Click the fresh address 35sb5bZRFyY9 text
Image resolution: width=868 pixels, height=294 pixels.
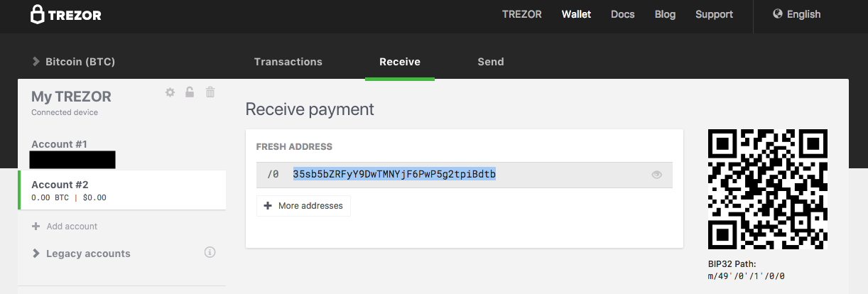click(x=394, y=175)
